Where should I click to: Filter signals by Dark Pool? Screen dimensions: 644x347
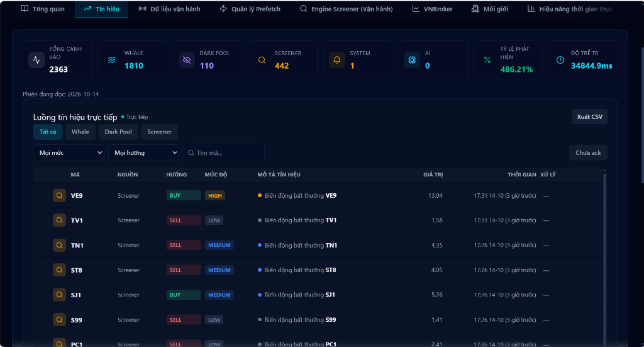pyautogui.click(x=118, y=132)
